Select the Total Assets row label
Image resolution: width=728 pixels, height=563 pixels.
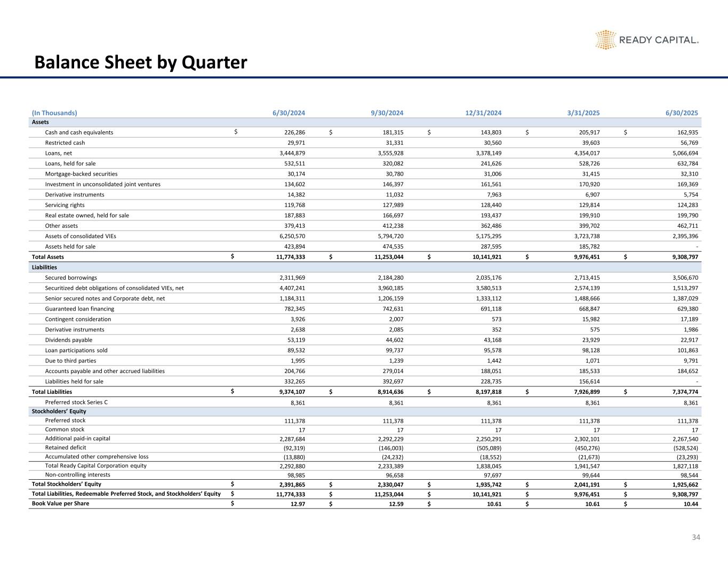[48, 257]
